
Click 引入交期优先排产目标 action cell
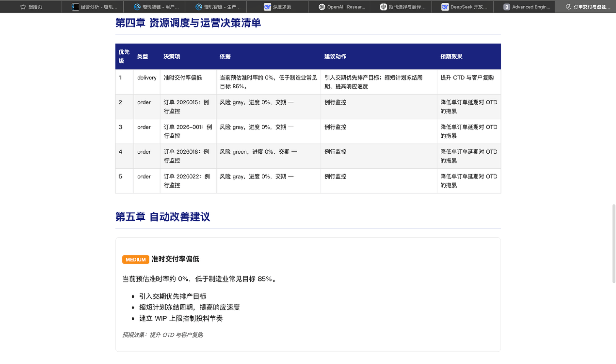tap(379, 82)
